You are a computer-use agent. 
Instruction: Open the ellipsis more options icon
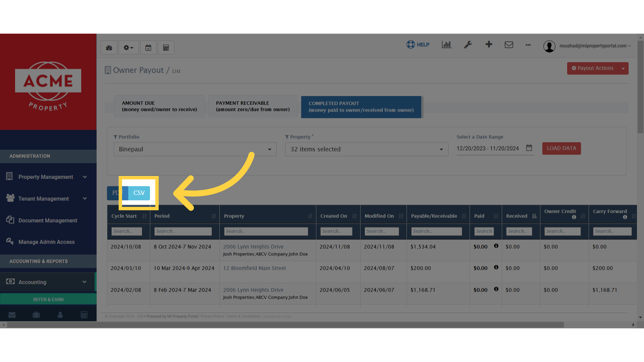[x=528, y=45]
